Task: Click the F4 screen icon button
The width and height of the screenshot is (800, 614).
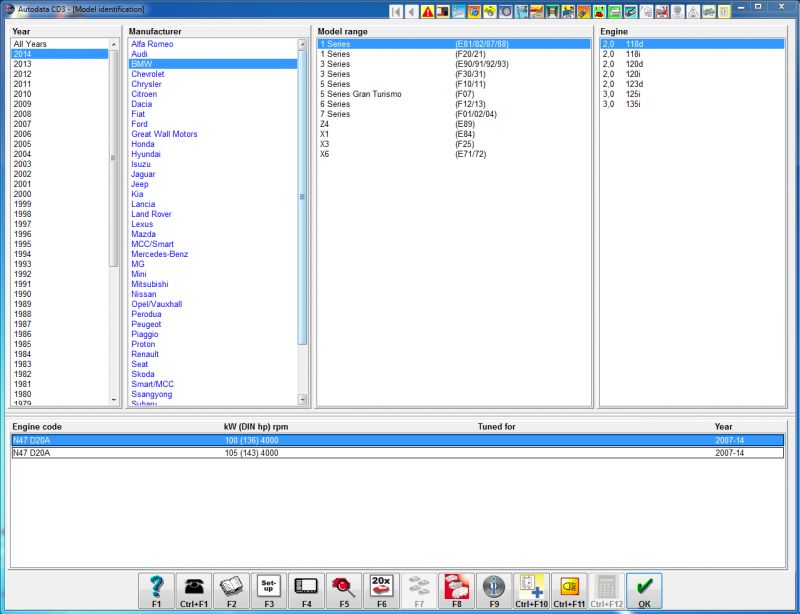Action: tap(307, 591)
